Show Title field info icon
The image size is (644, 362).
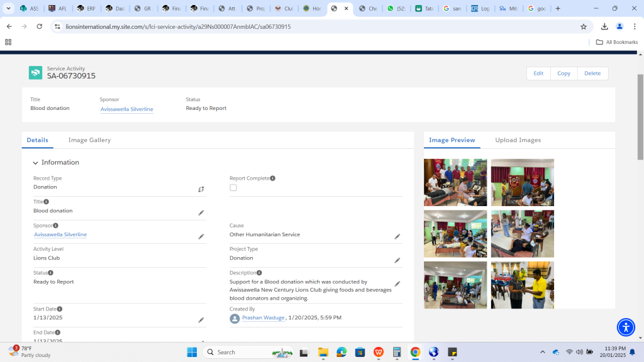click(x=47, y=202)
